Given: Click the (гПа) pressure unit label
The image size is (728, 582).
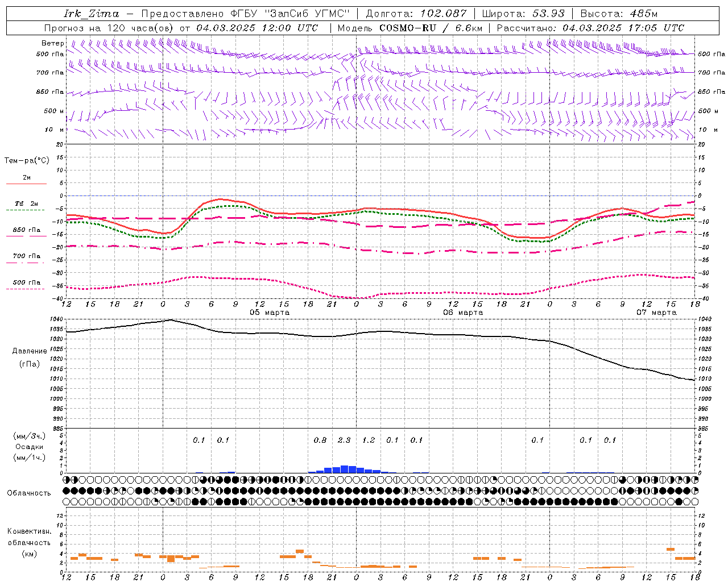Looking at the screenshot, I should pos(30,364).
